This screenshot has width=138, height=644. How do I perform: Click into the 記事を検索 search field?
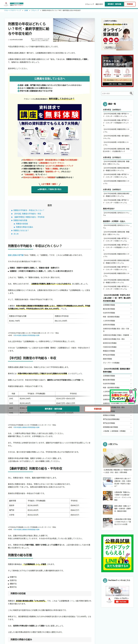click(x=115, y=93)
